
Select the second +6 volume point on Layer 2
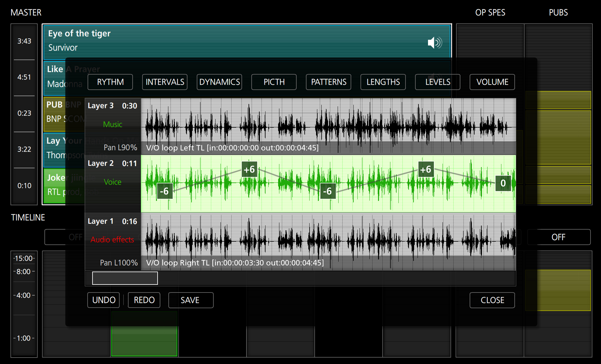[426, 169]
